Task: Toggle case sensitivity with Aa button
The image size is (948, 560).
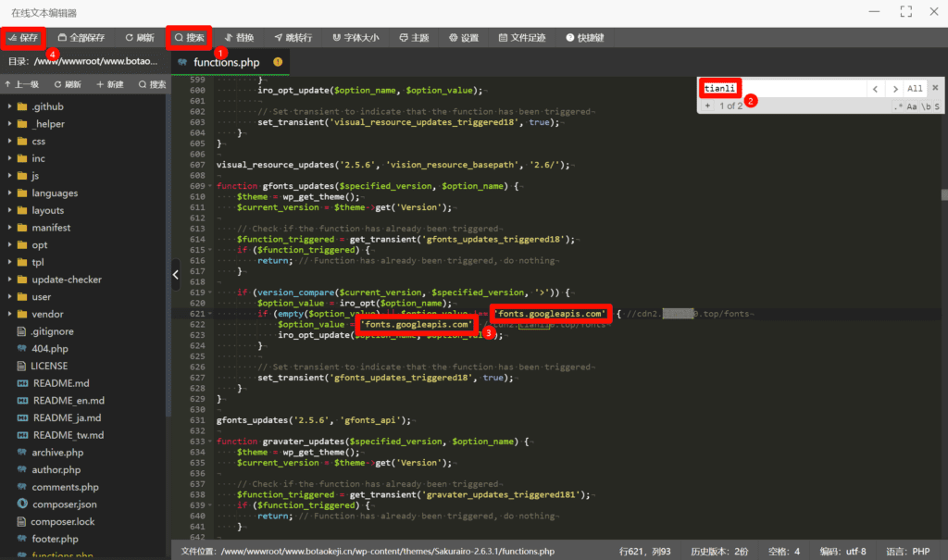Action: click(x=912, y=106)
